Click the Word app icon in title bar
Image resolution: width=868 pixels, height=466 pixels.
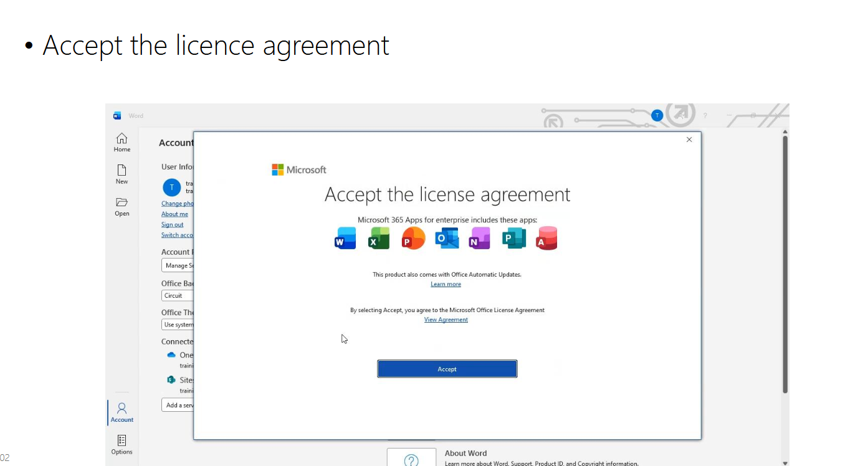117,116
